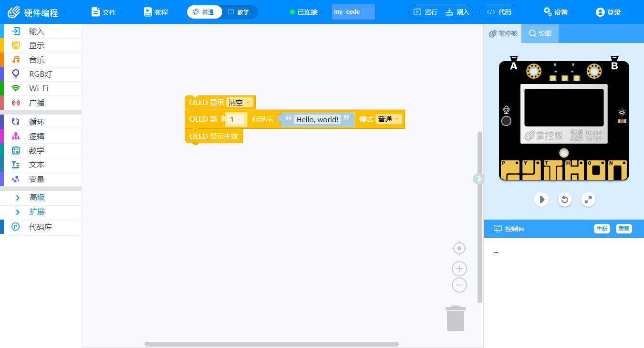Show the 代码 view
Viewport: 644px width, 348px height.
(499, 12)
